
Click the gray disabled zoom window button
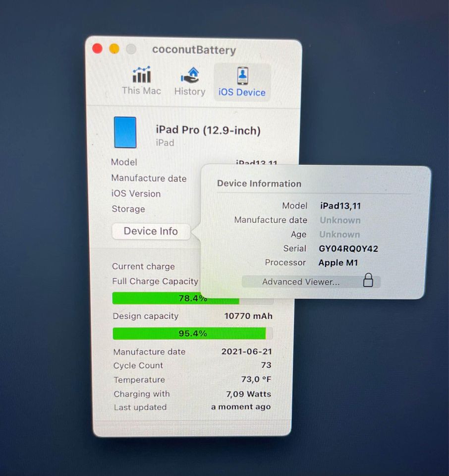[x=131, y=49]
